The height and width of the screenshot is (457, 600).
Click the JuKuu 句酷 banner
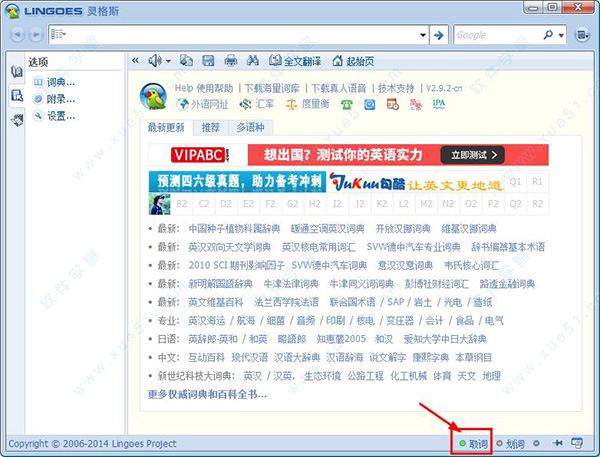[416, 182]
